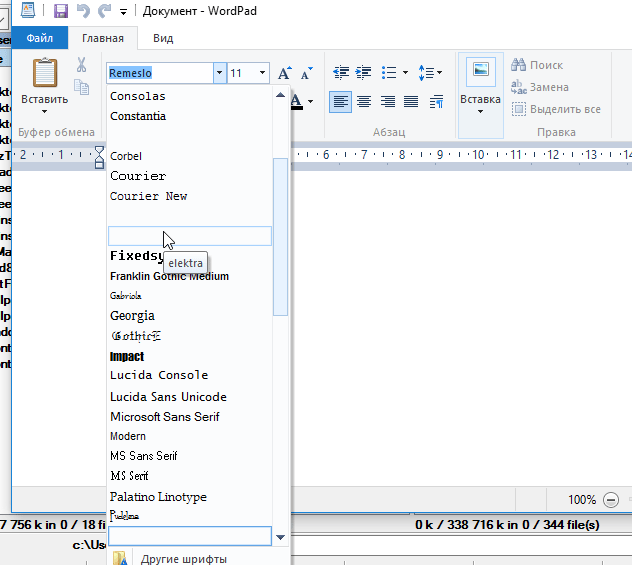Toggle justify alignment
Viewport: 632px width, 565px height.
(x=411, y=102)
